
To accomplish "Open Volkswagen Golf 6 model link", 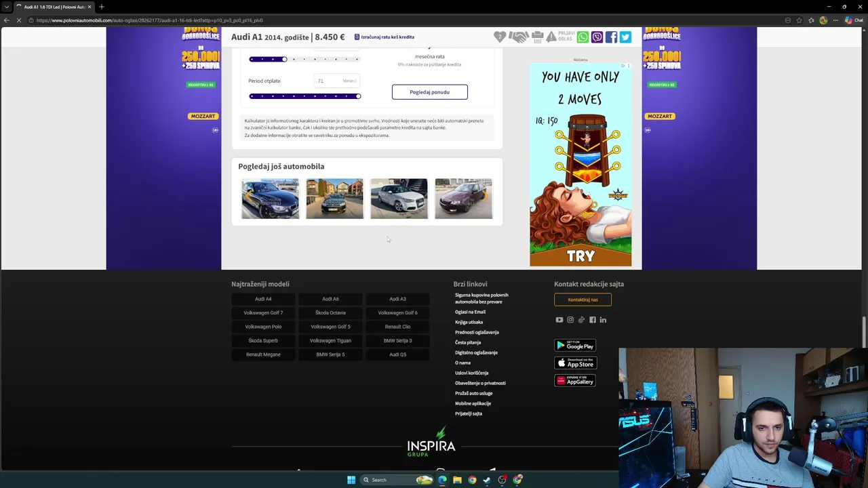I will tap(397, 312).
